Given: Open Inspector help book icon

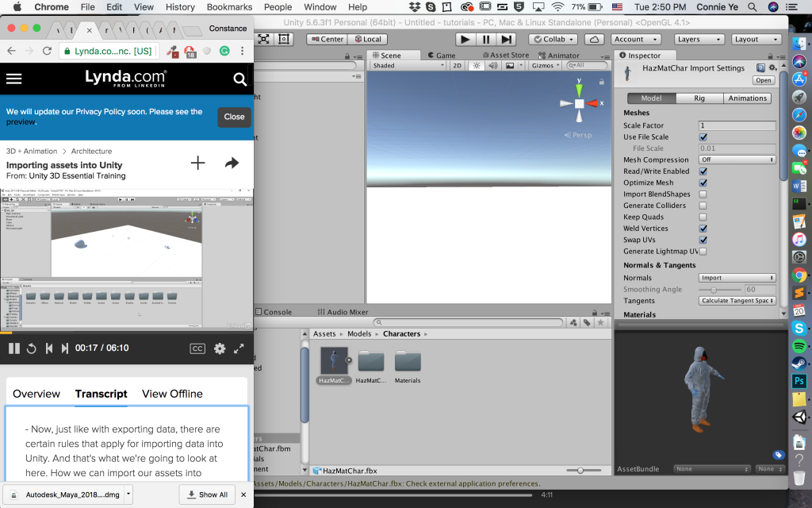Looking at the screenshot, I should pos(760,68).
